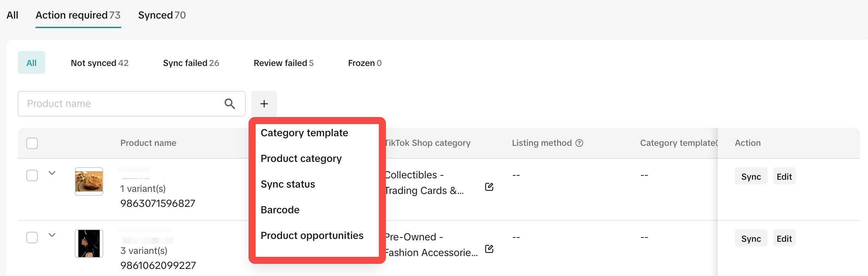This screenshot has height=276, width=868.
Task: Choose Sync status filter option
Action: (x=288, y=184)
